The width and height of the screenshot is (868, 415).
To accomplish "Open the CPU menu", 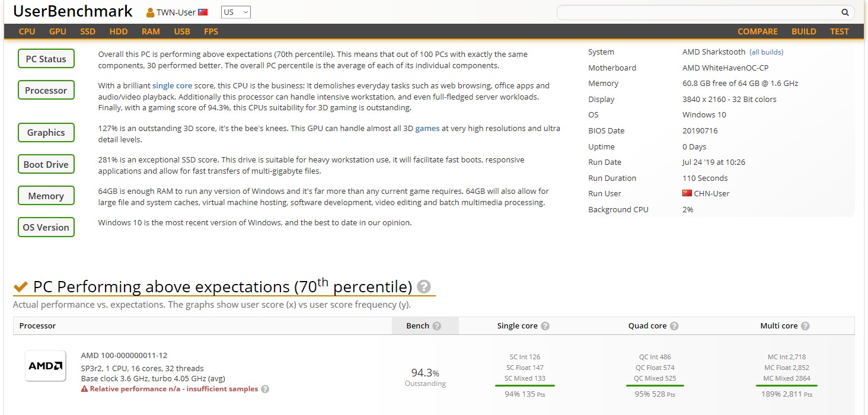I will (x=27, y=31).
